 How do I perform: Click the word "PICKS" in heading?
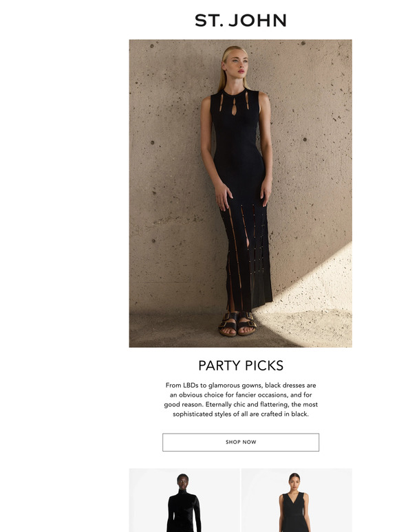[x=264, y=366]
